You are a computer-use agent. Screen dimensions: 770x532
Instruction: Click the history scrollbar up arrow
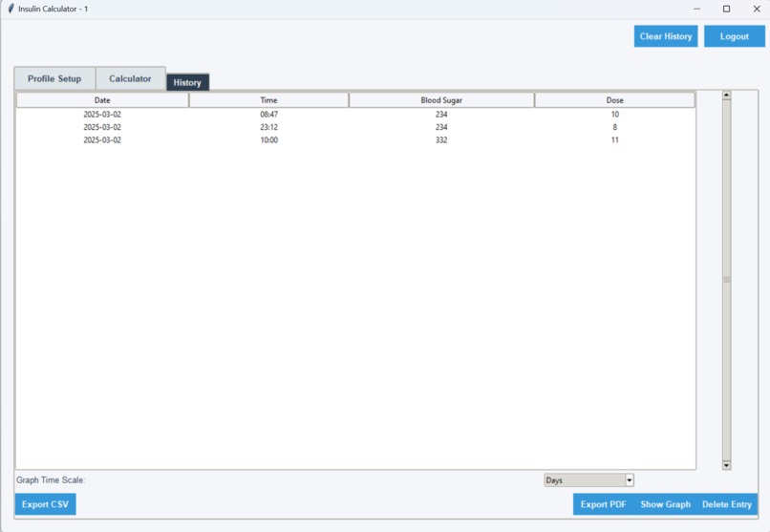(x=726, y=96)
